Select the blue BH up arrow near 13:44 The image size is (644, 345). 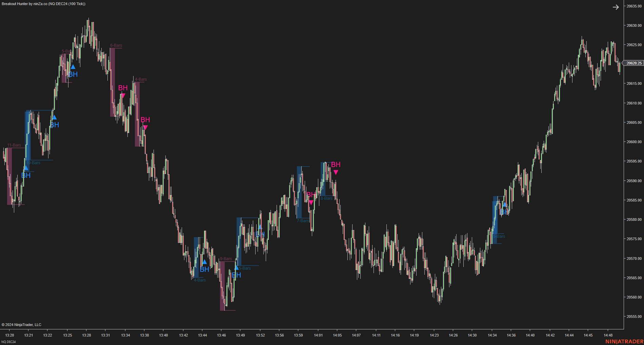tap(204, 262)
